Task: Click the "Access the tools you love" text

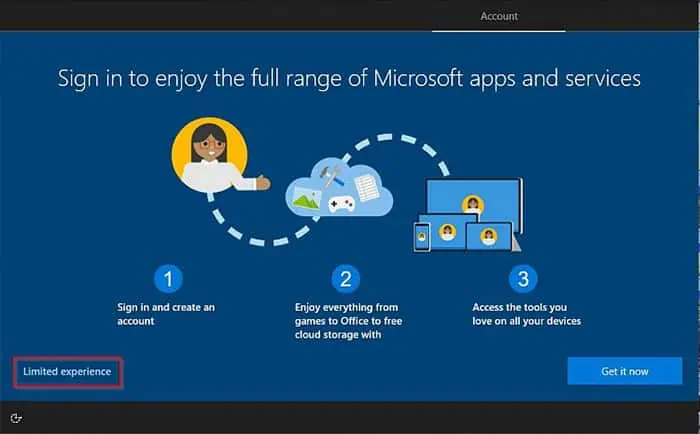Action: (527, 314)
